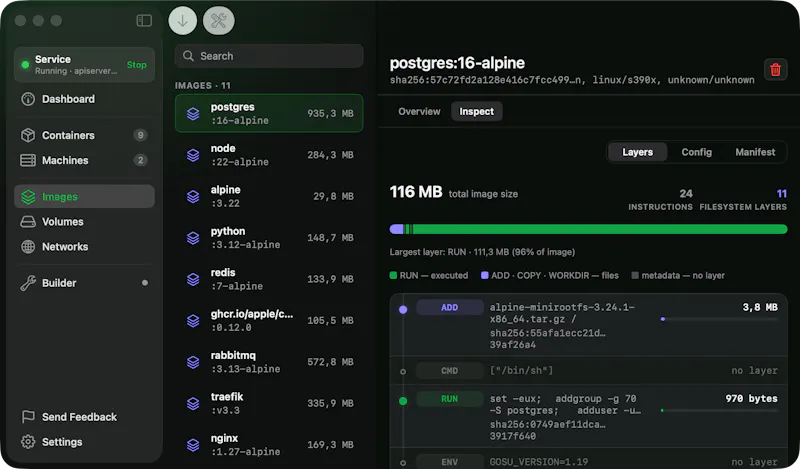800x469 pixels.
Task: Open Containers in the sidebar
Action: (x=84, y=135)
